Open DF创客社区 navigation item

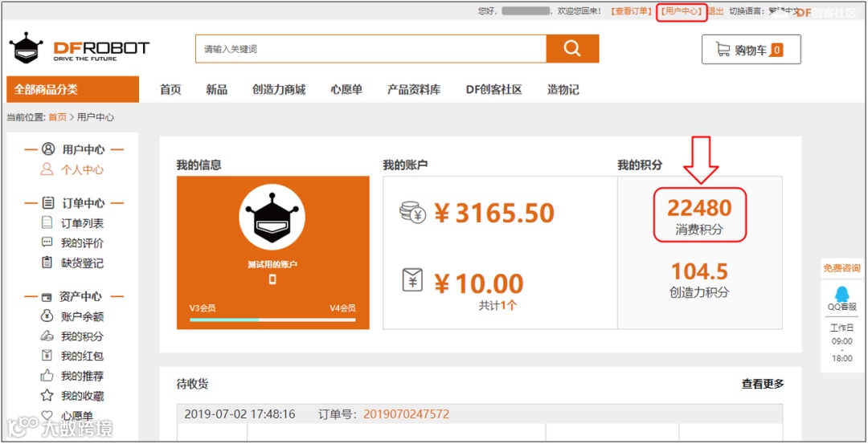coord(494,90)
